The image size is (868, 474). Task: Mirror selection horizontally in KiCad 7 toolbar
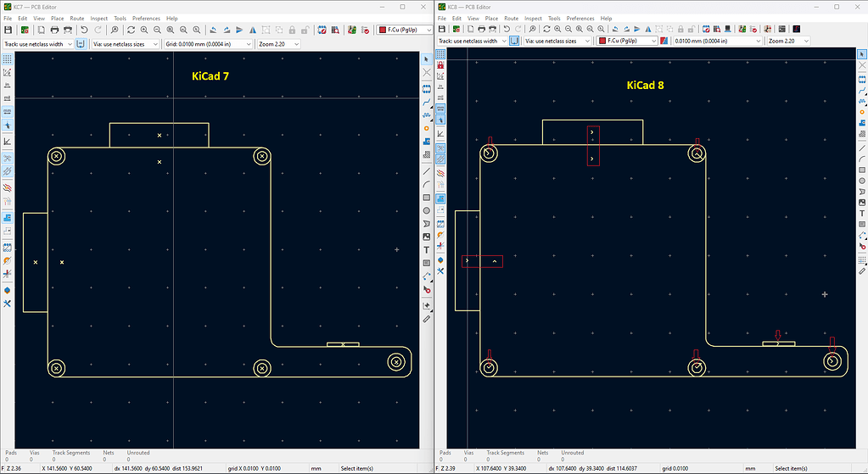[x=253, y=30]
